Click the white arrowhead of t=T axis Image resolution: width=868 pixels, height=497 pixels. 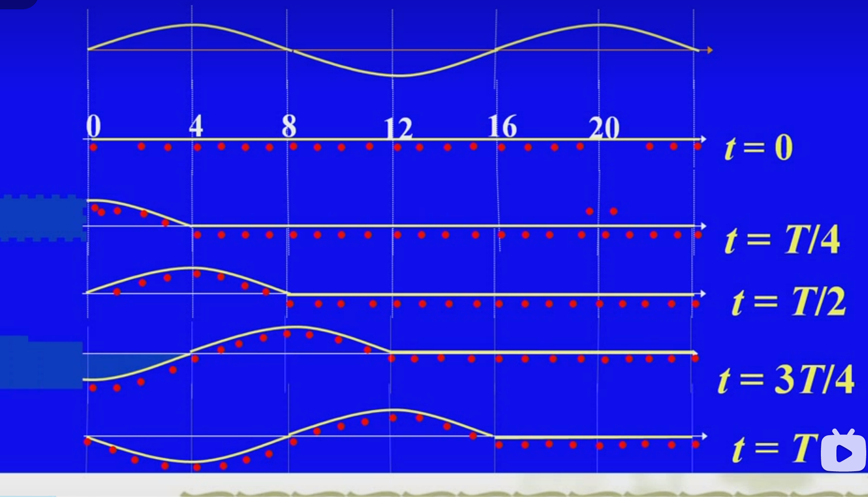(x=703, y=436)
